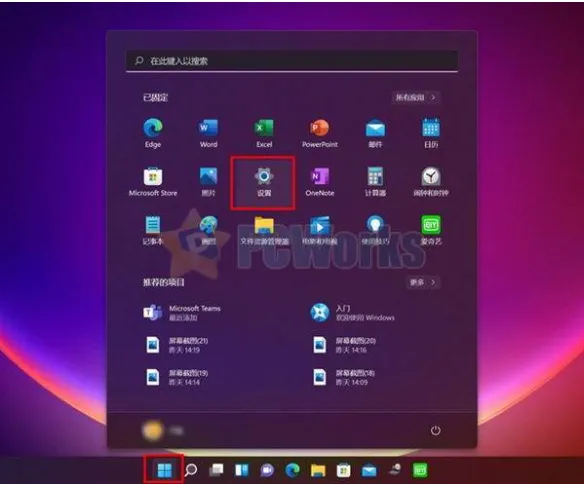Launch the Calculator app
The image size is (584, 484).
point(375,182)
